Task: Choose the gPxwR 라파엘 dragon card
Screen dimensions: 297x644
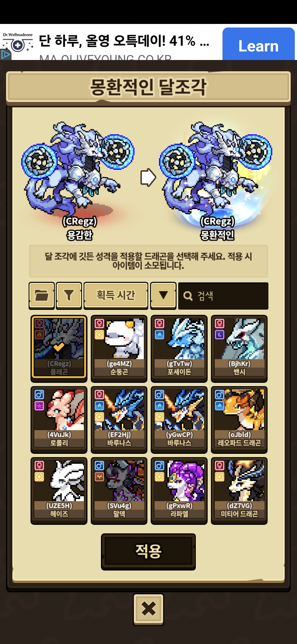Action: (x=179, y=490)
